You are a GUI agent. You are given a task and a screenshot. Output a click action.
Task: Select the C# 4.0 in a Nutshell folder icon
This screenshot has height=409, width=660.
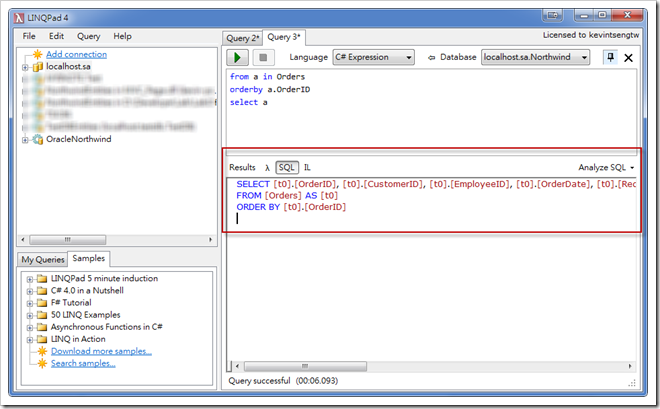tap(42, 291)
